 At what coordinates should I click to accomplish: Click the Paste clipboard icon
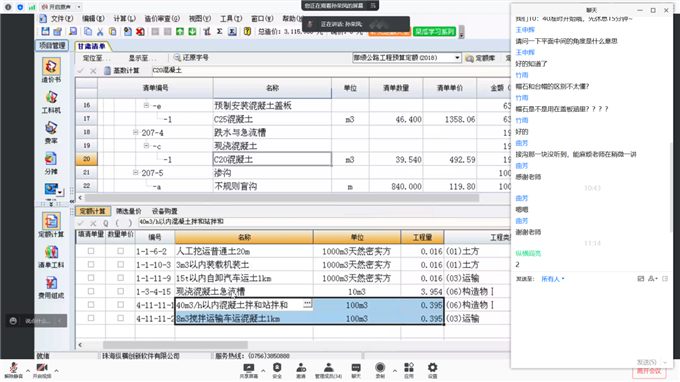click(112, 32)
